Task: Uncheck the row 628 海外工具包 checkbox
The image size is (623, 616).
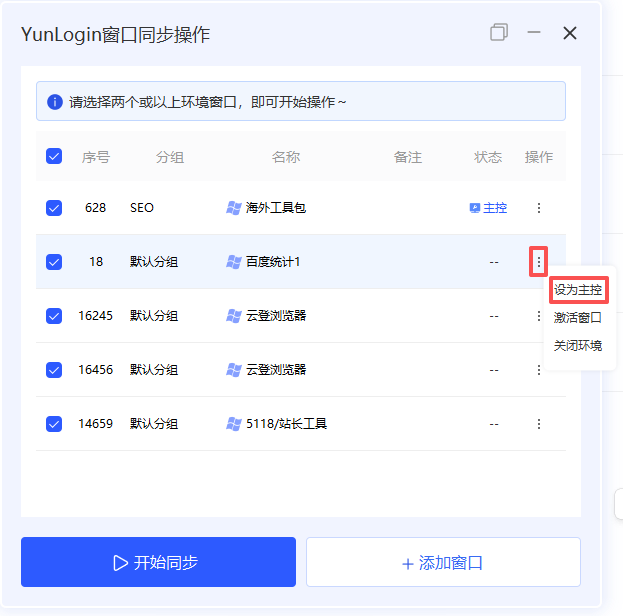Action: coord(54,208)
